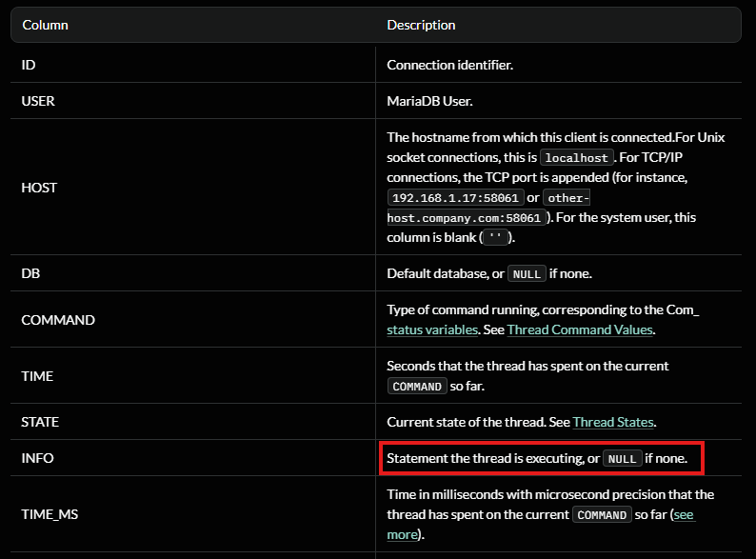Click the 'MariaDB User.' description text
The height and width of the screenshot is (559, 756).
click(x=428, y=100)
